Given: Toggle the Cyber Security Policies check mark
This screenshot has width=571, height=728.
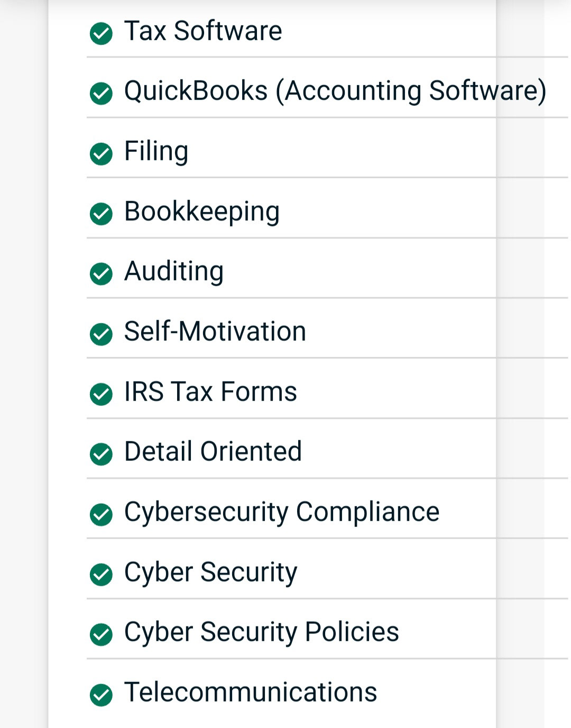Looking at the screenshot, I should [x=101, y=635].
